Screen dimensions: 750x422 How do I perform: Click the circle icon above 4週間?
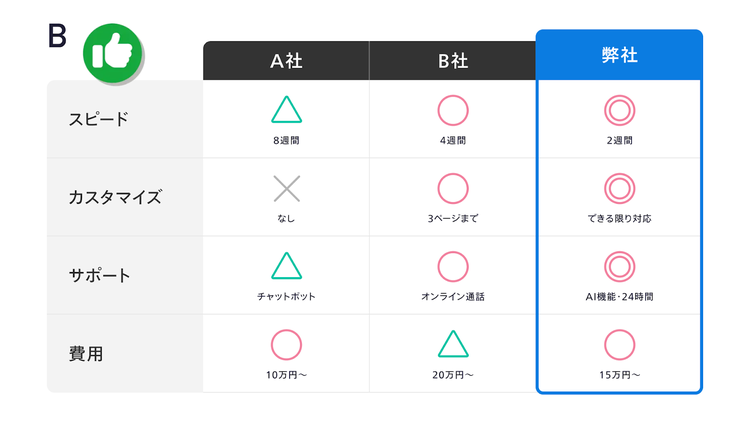pyautogui.click(x=453, y=109)
